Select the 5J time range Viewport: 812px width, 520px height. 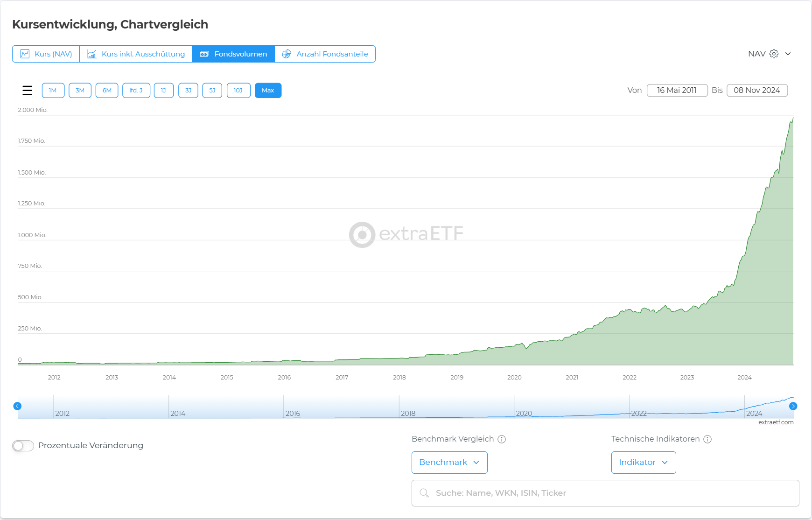click(212, 91)
